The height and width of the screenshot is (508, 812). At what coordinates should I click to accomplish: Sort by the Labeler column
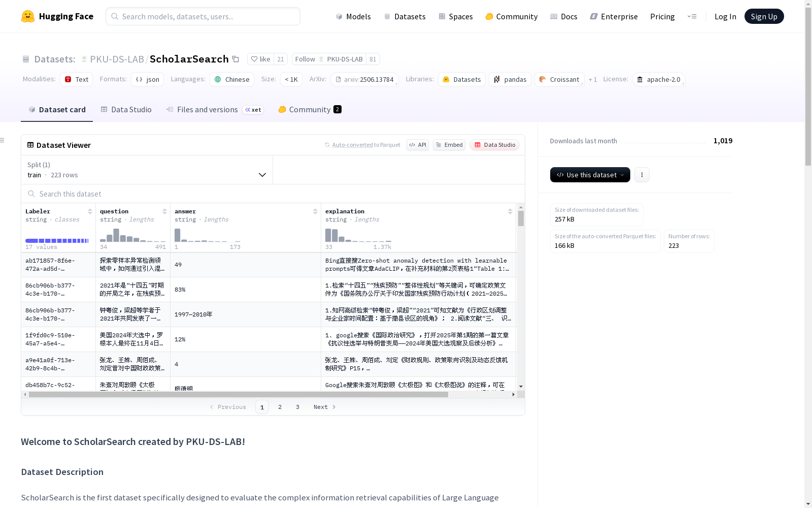coord(90,211)
